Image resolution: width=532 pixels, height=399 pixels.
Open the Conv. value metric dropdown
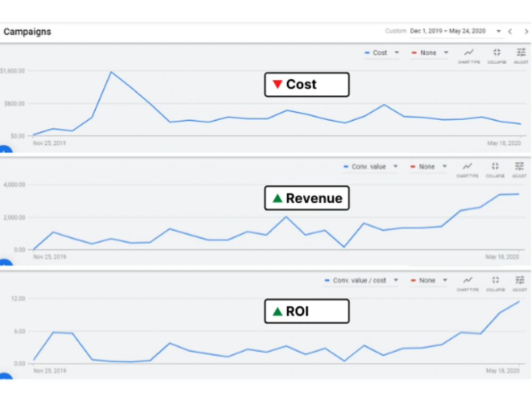tap(370, 167)
